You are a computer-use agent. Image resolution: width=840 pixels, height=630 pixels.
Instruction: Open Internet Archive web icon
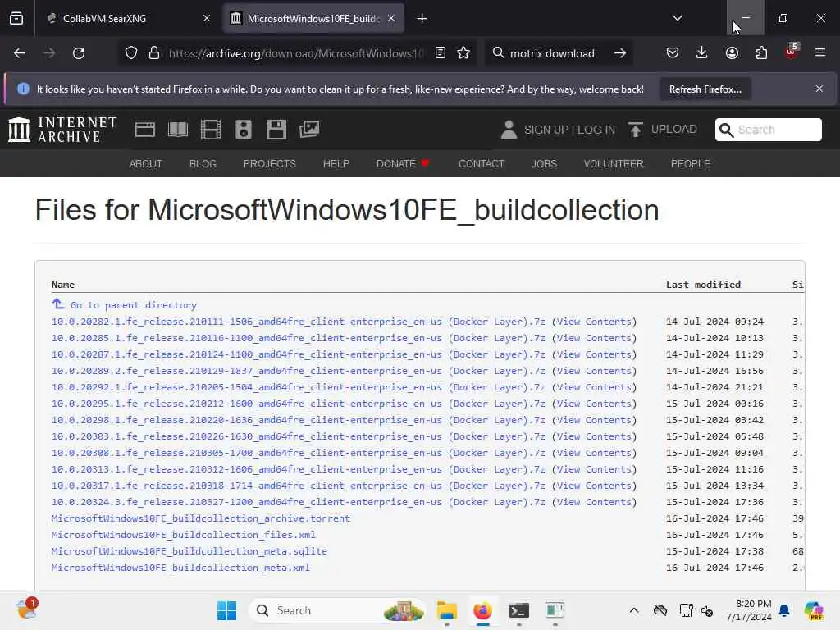pyautogui.click(x=144, y=130)
